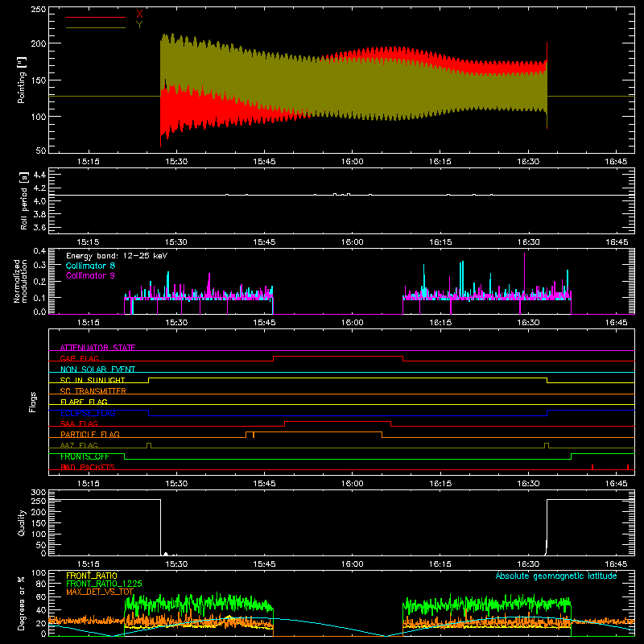The width and height of the screenshot is (644, 644).
Task: Click the 0.4 tick on modulation axis
Action: click(x=39, y=251)
